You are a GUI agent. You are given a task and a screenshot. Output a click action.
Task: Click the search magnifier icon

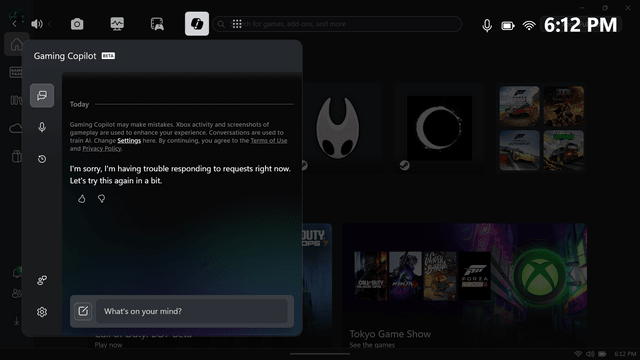[x=221, y=24]
